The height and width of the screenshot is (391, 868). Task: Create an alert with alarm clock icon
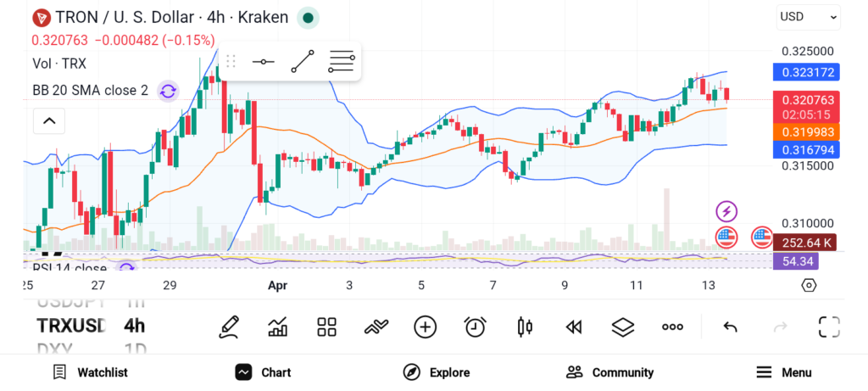(x=475, y=327)
